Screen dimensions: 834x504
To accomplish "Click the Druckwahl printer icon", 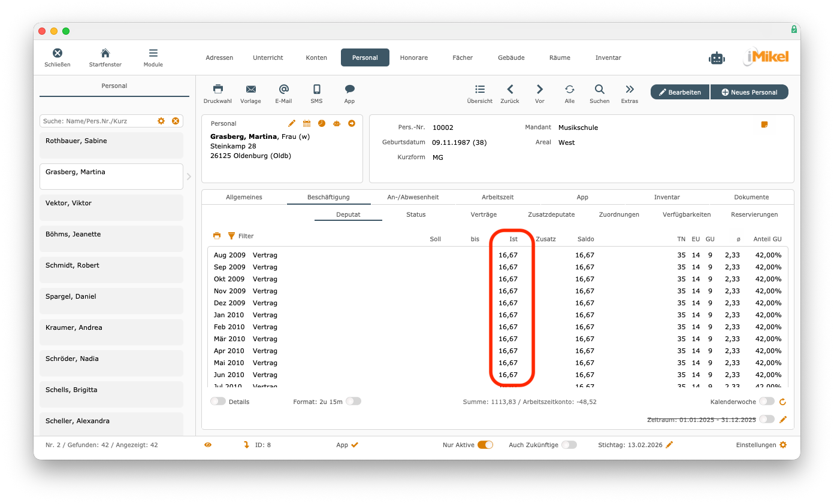I will click(x=217, y=89).
